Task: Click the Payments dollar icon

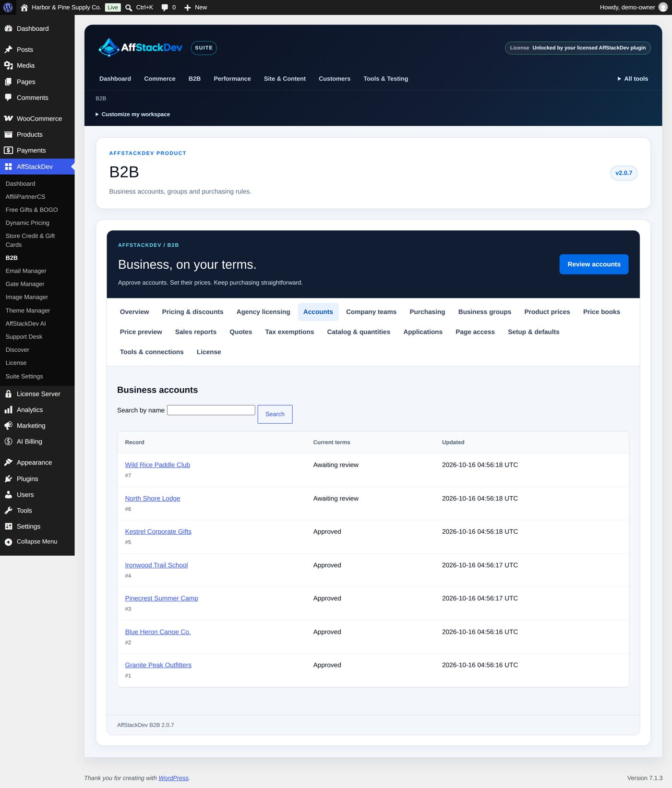Action: click(8, 150)
